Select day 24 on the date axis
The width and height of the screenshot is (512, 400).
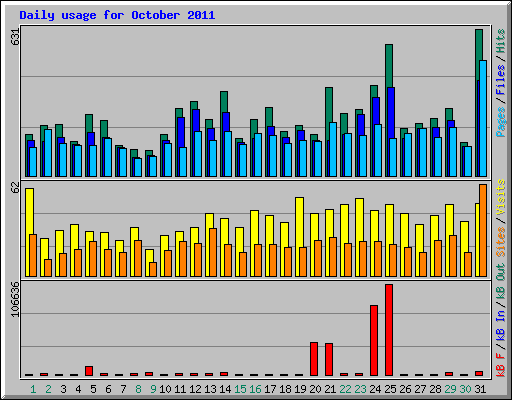pyautogui.click(x=375, y=389)
